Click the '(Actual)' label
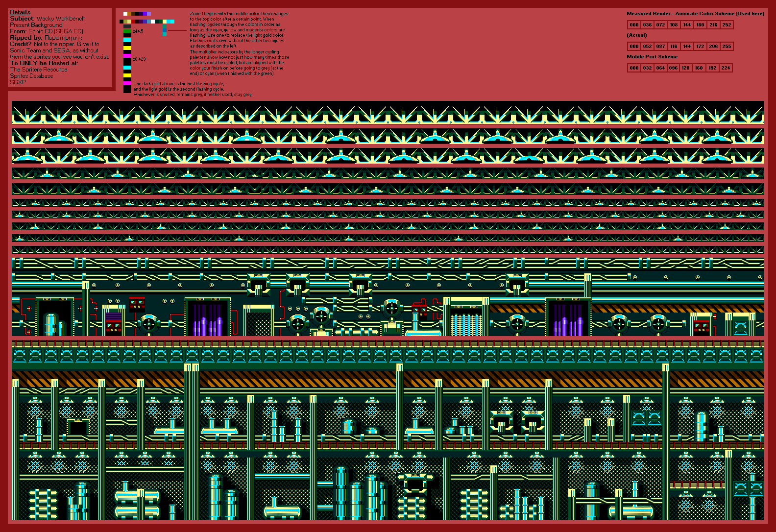The image size is (776, 532). click(637, 35)
